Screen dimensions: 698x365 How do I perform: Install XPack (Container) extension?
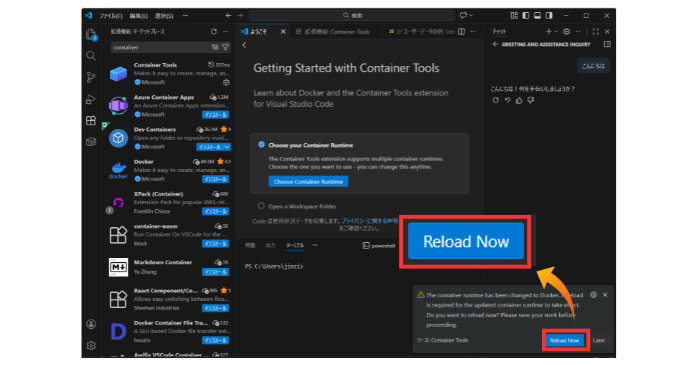[x=216, y=211]
